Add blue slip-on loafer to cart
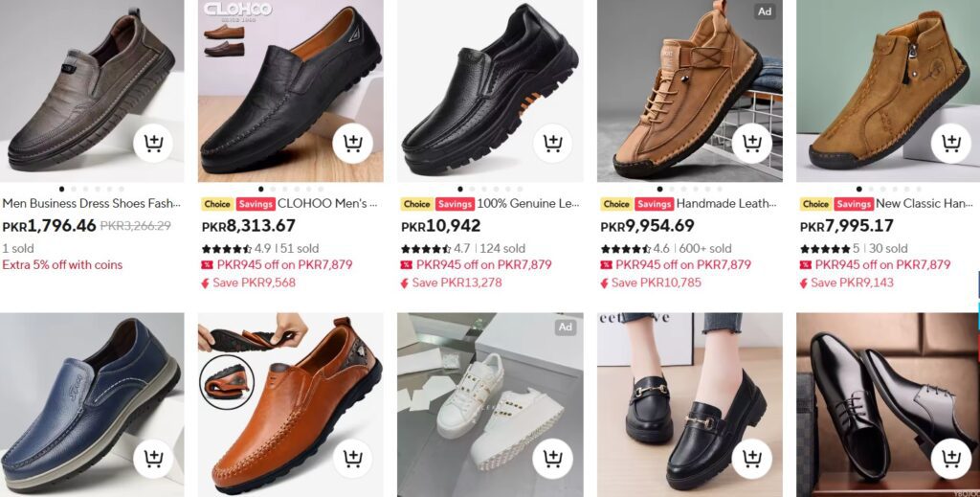This screenshot has height=497, width=980. point(153,459)
